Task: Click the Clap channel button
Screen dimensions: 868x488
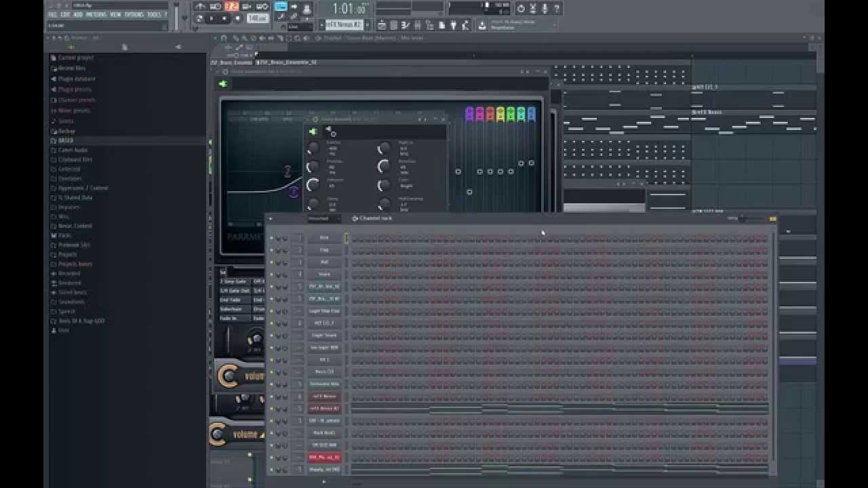Action: (324, 250)
